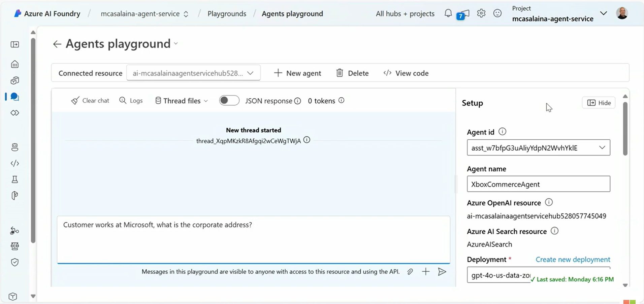Image resolution: width=644 pixels, height=304 pixels.
Task: Click the attach file paperclip icon
Action: [x=410, y=272]
